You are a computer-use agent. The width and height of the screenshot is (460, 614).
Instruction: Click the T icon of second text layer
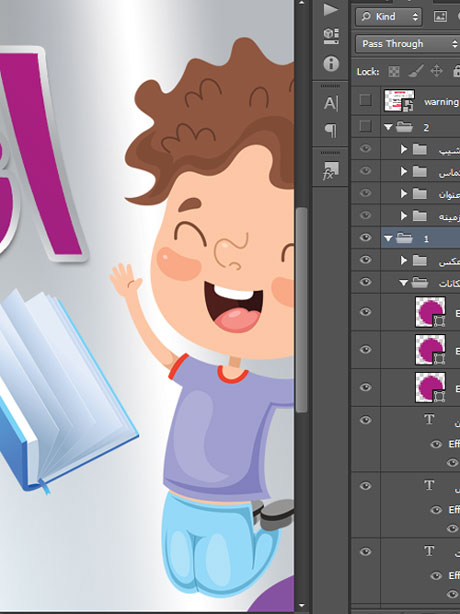pyautogui.click(x=429, y=485)
